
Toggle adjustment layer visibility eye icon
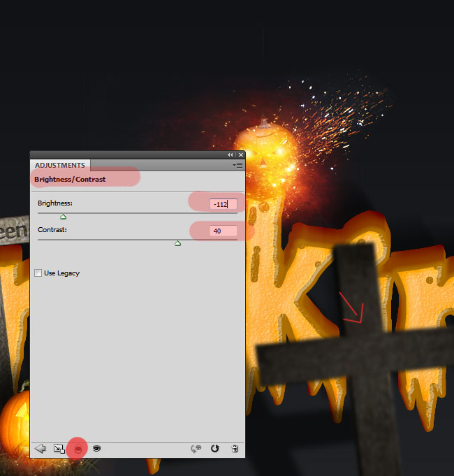(x=96, y=449)
